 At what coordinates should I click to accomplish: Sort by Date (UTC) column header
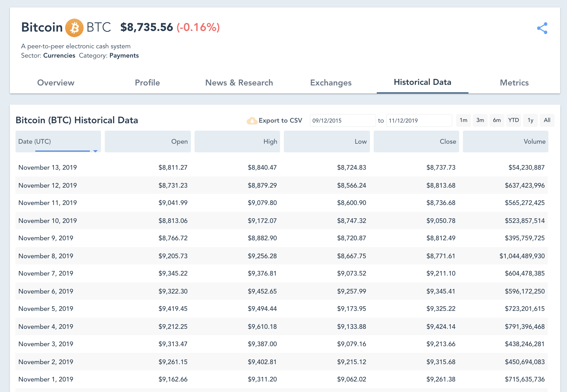[x=58, y=142]
